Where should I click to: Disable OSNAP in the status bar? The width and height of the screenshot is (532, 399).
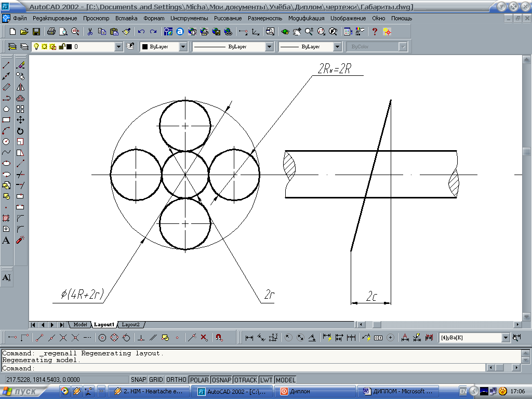(221, 380)
